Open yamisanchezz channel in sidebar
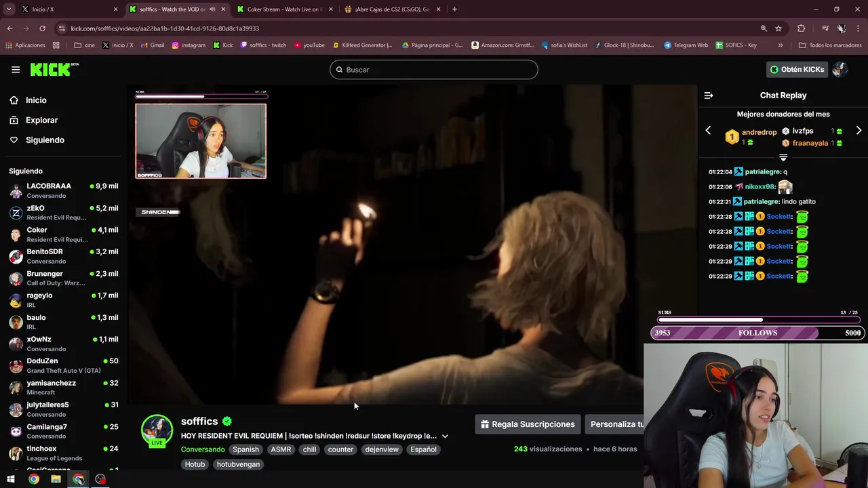 pos(64,387)
